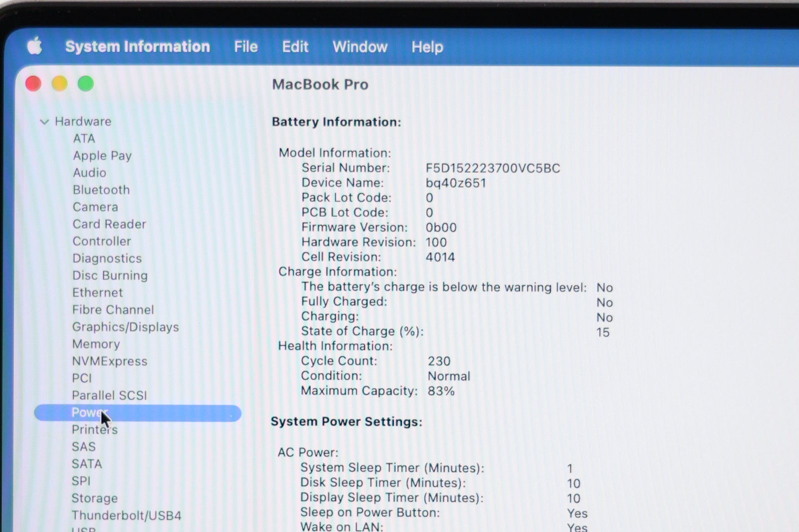Select the highlighted Power item
This screenshot has height=532, width=799.
tap(137, 413)
